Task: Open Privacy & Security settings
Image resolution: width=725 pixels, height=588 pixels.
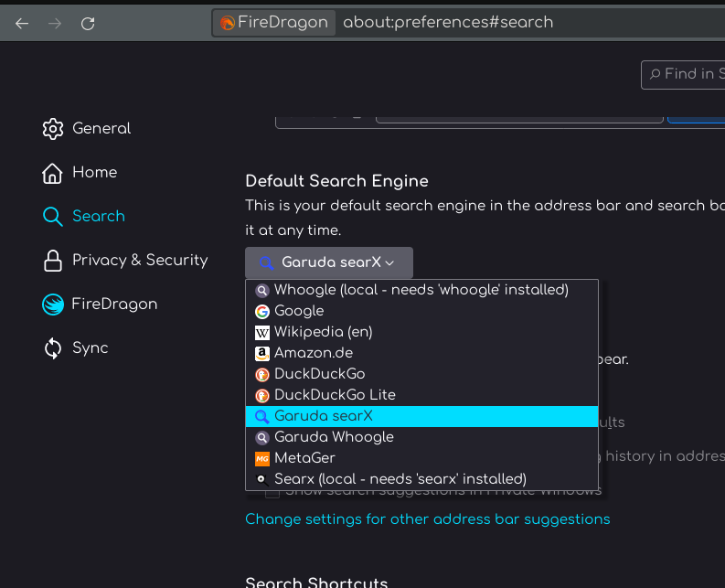Action: click(125, 260)
